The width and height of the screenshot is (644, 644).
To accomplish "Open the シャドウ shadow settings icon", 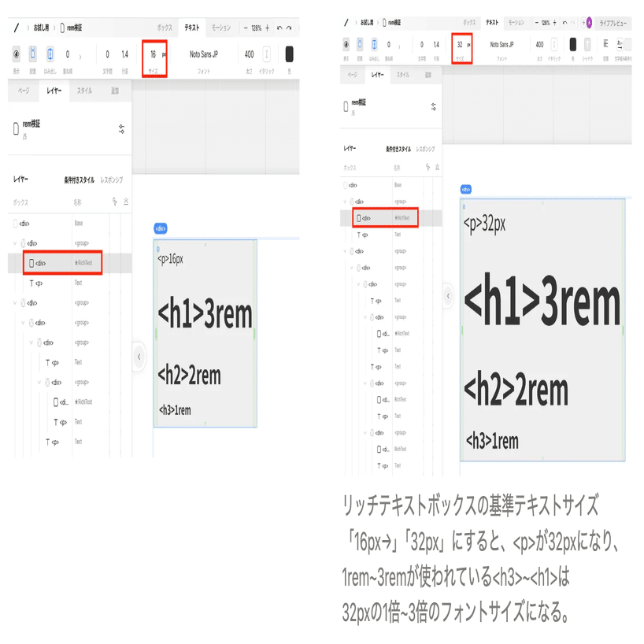I will (587, 46).
